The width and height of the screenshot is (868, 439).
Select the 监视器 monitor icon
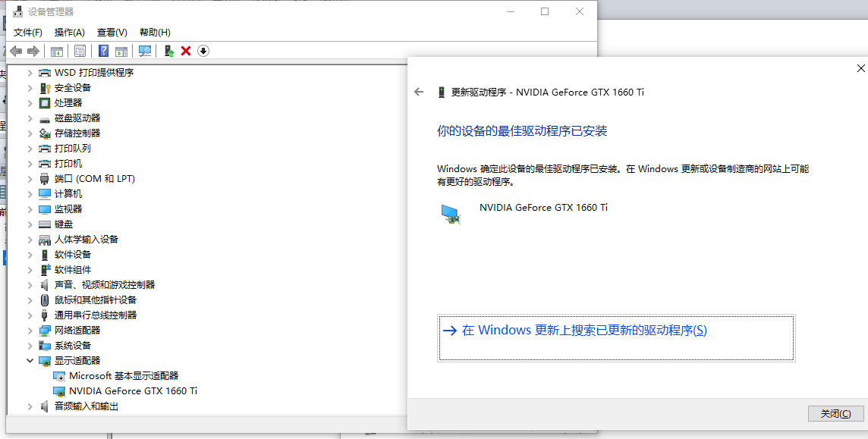(x=45, y=209)
